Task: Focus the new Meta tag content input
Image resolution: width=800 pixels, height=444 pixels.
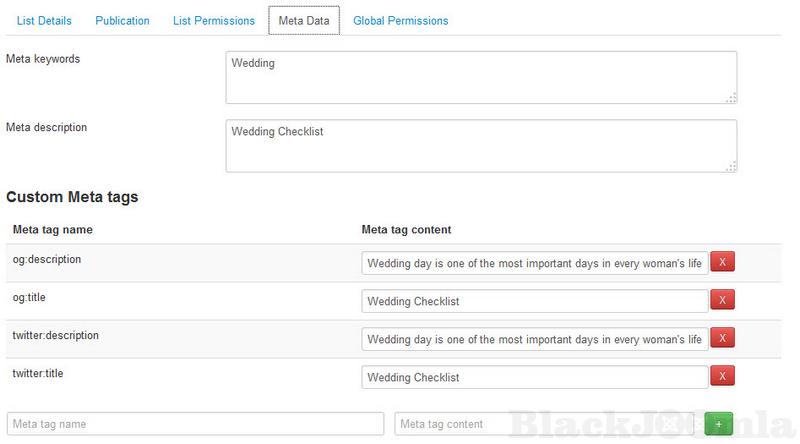Action: pyautogui.click(x=547, y=424)
